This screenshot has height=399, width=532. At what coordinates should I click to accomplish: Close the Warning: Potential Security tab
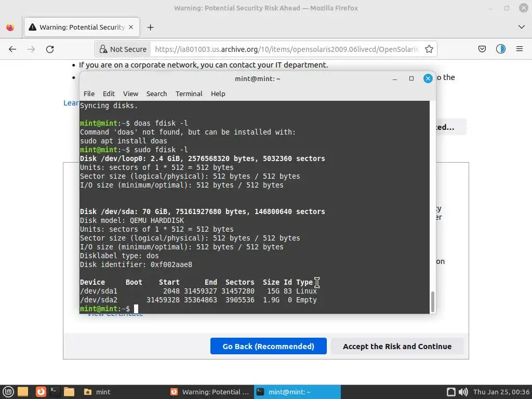(131, 27)
